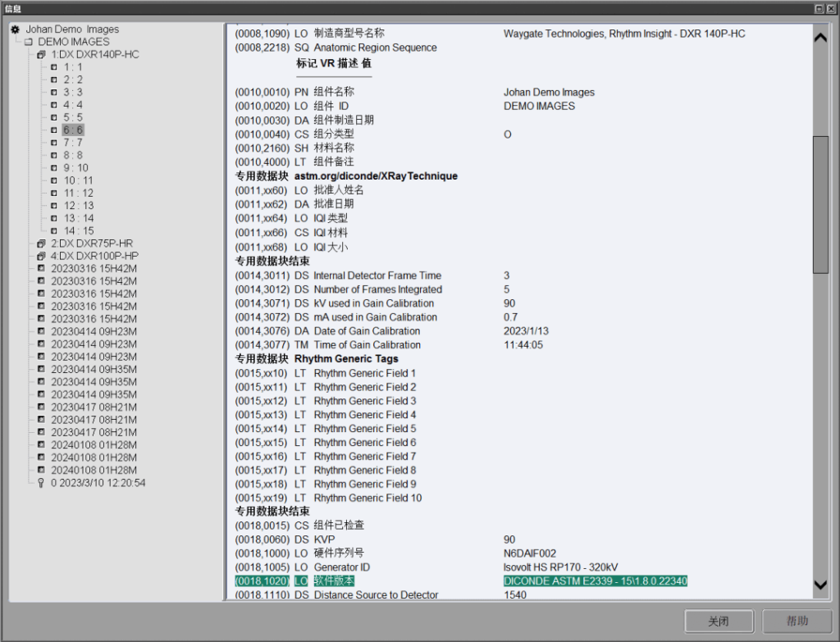Click the thumbnail icon of the first 20230316 15H42M entry
The height and width of the screenshot is (642, 840).
[x=41, y=269]
